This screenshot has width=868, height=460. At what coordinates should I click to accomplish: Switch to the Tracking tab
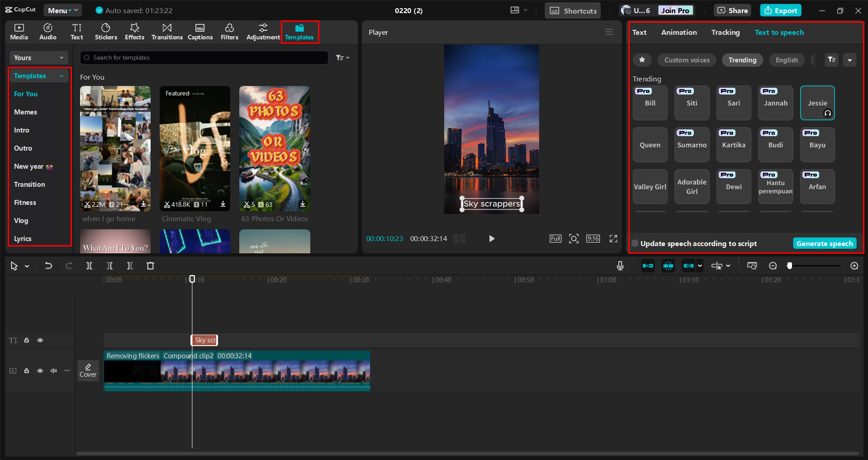pyautogui.click(x=726, y=32)
